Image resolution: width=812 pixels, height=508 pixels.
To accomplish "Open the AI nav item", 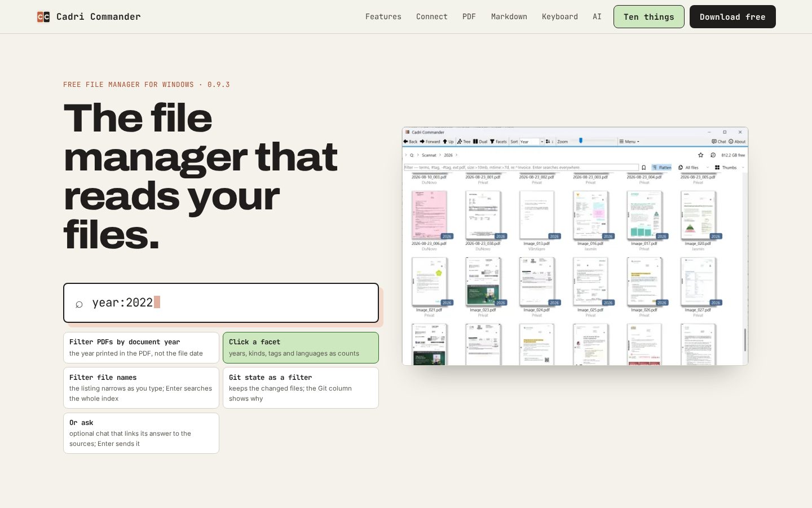I will coord(597,17).
